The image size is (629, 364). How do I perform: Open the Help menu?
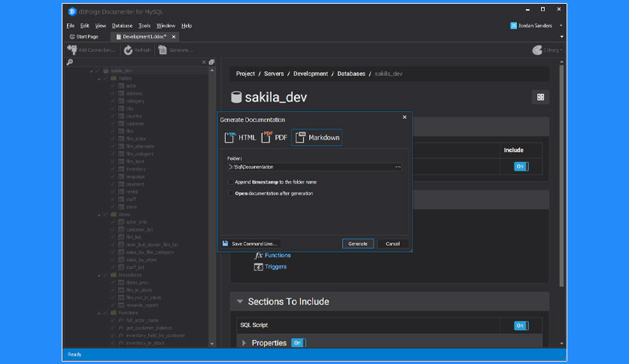pyautogui.click(x=187, y=26)
